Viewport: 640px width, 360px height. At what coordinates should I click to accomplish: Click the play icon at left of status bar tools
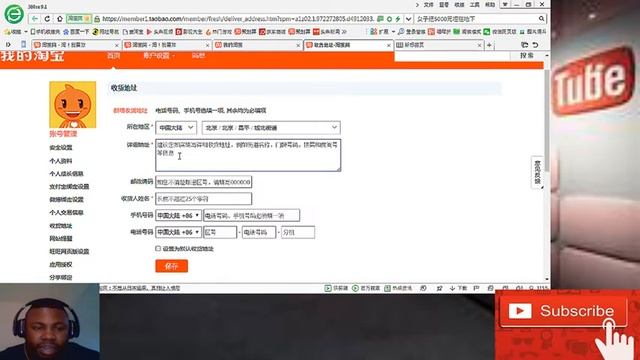click(328, 288)
